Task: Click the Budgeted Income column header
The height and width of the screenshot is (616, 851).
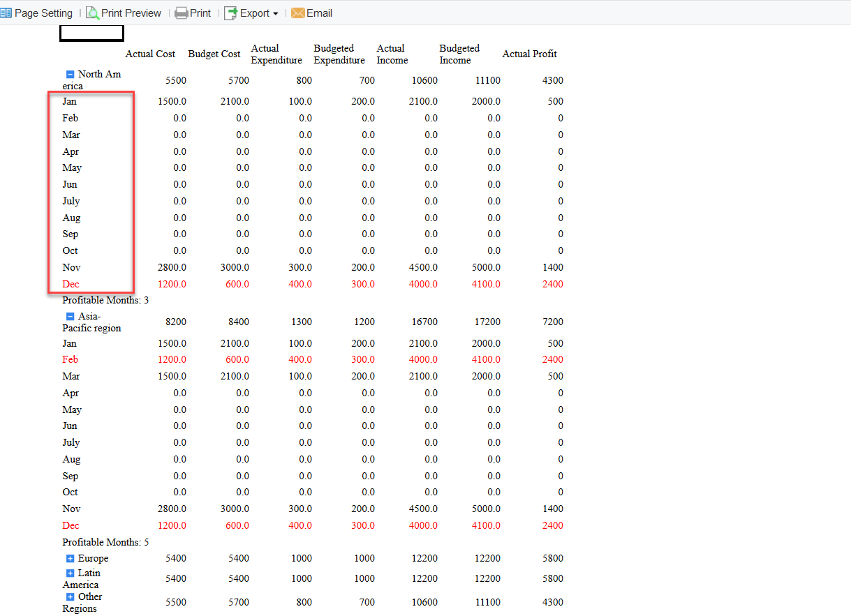Action: point(459,54)
